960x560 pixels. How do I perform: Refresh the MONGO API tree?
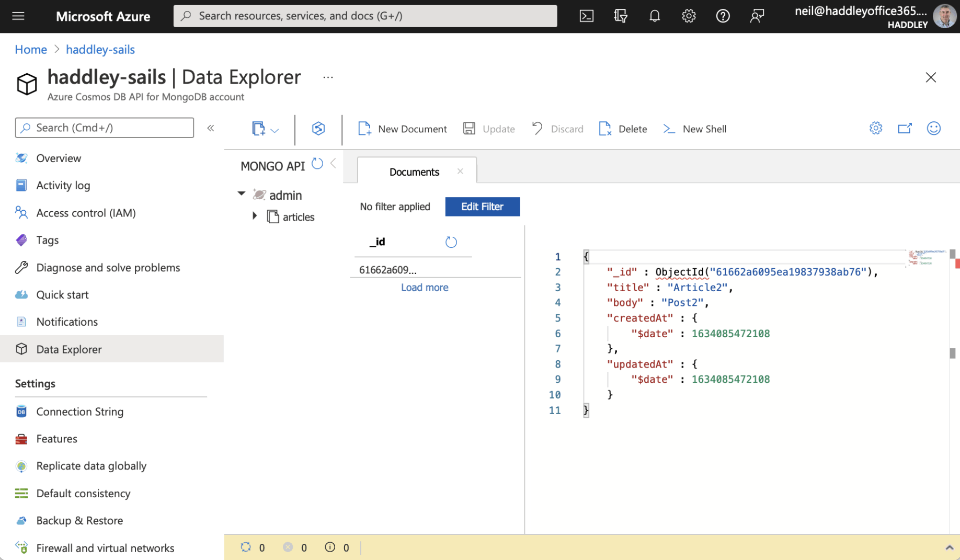(x=317, y=164)
